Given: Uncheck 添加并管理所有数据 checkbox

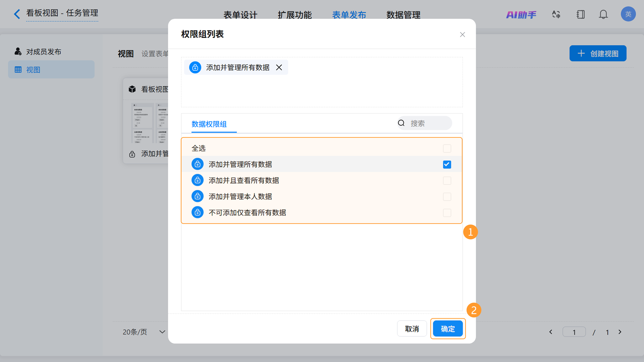Looking at the screenshot, I should coord(447,164).
